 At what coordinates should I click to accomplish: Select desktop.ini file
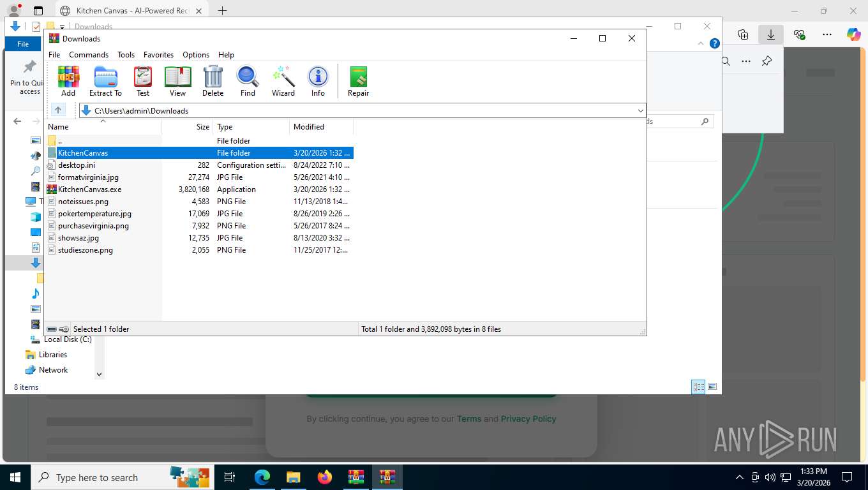point(199,165)
